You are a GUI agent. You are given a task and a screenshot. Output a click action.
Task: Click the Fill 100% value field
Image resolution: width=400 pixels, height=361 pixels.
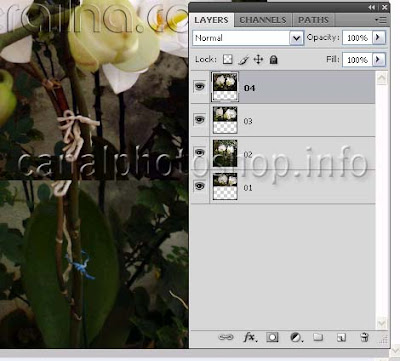(357, 60)
